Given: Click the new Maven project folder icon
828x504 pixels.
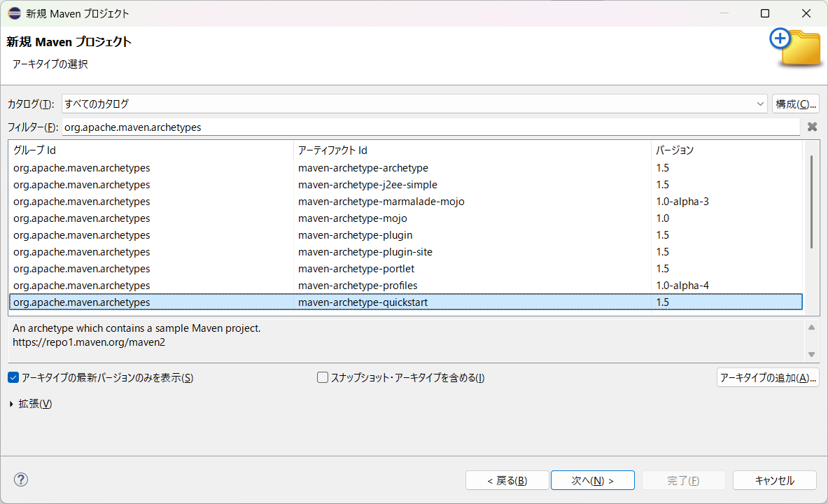Looking at the screenshot, I should tap(796, 47).
